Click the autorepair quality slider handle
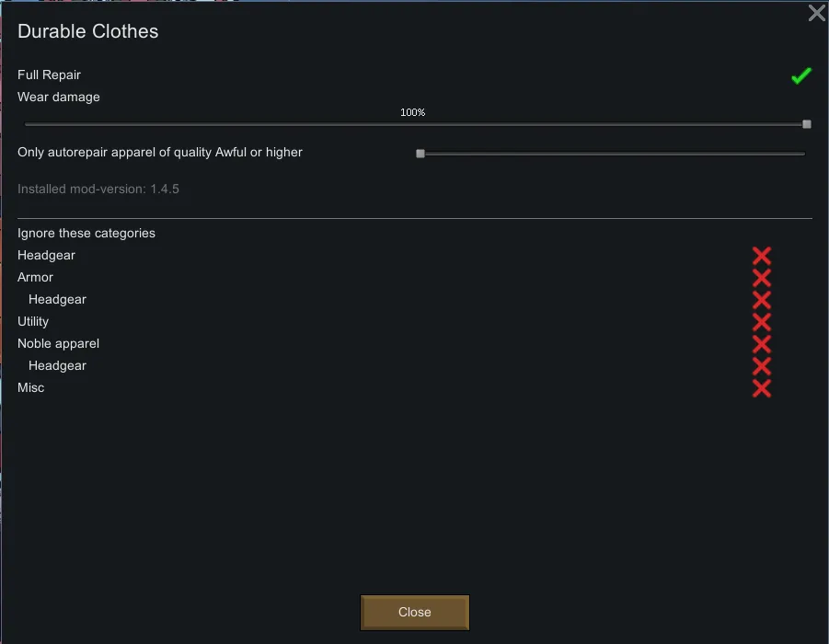This screenshot has width=829, height=644. click(x=420, y=154)
